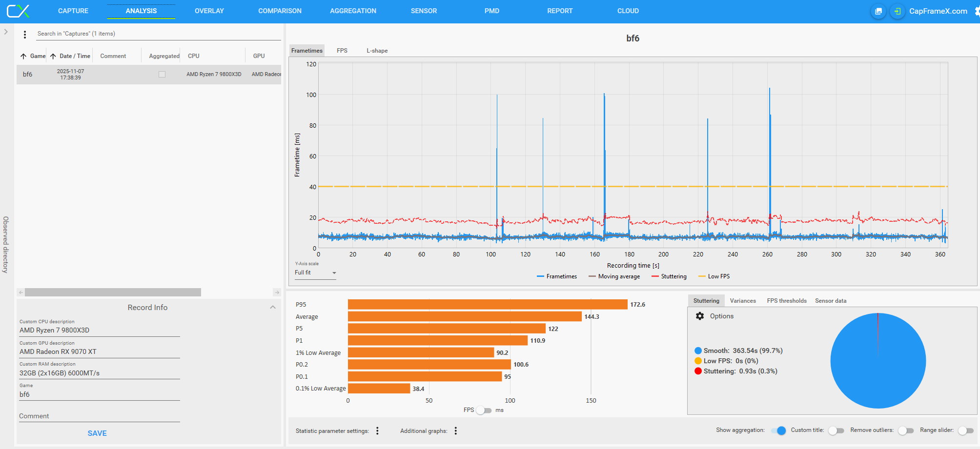Image resolution: width=980 pixels, height=449 pixels.
Task: Open the Statistic parameter settings three-dot menu
Action: point(377,431)
